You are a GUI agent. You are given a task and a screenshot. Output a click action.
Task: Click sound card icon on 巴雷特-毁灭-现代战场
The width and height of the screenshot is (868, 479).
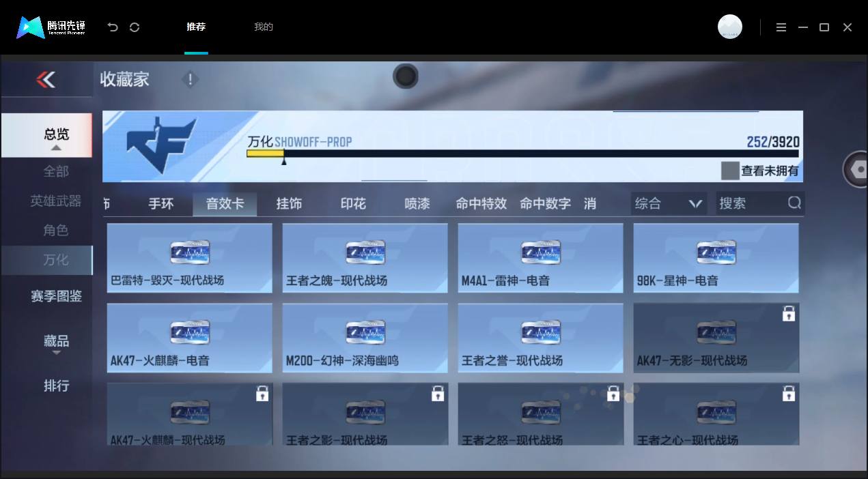(x=190, y=252)
